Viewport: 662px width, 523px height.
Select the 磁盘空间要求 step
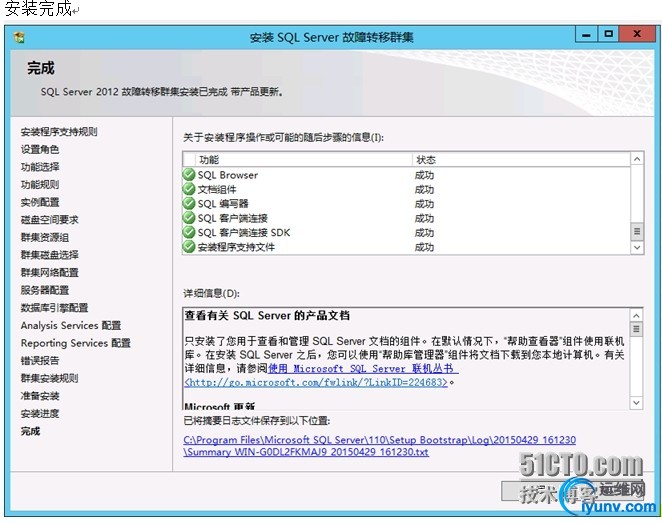49,220
